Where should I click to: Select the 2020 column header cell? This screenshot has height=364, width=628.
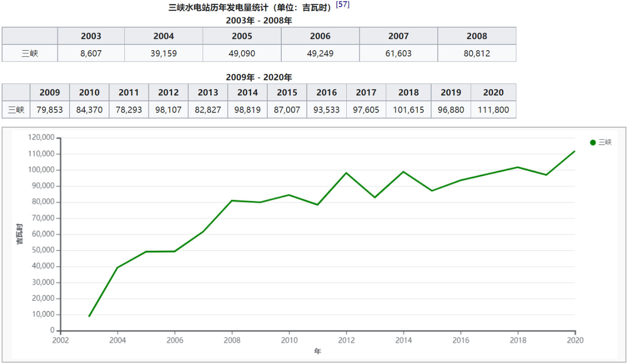tap(493, 92)
